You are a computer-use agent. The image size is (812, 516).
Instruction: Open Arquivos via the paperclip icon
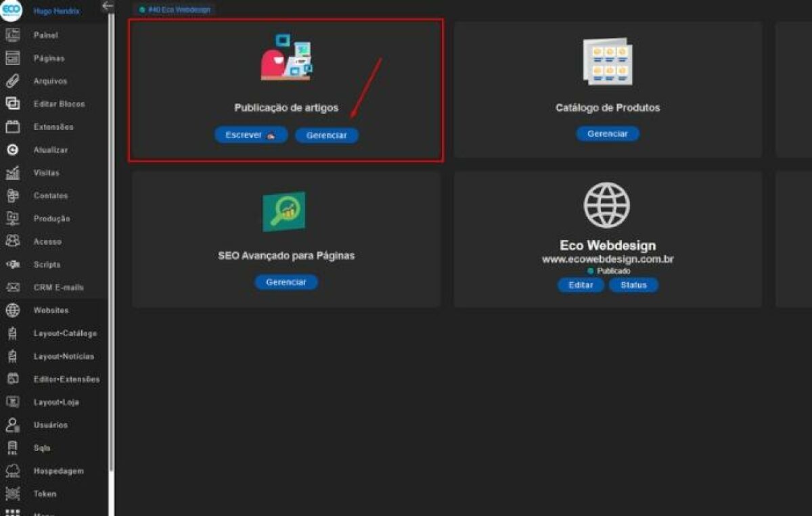pos(12,81)
